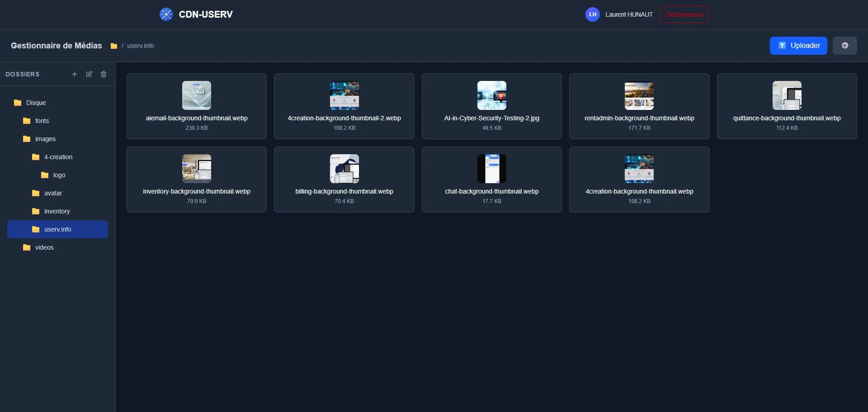Click the CDN-USERV snowflake logo
This screenshot has height=412, width=868.
pos(166,14)
